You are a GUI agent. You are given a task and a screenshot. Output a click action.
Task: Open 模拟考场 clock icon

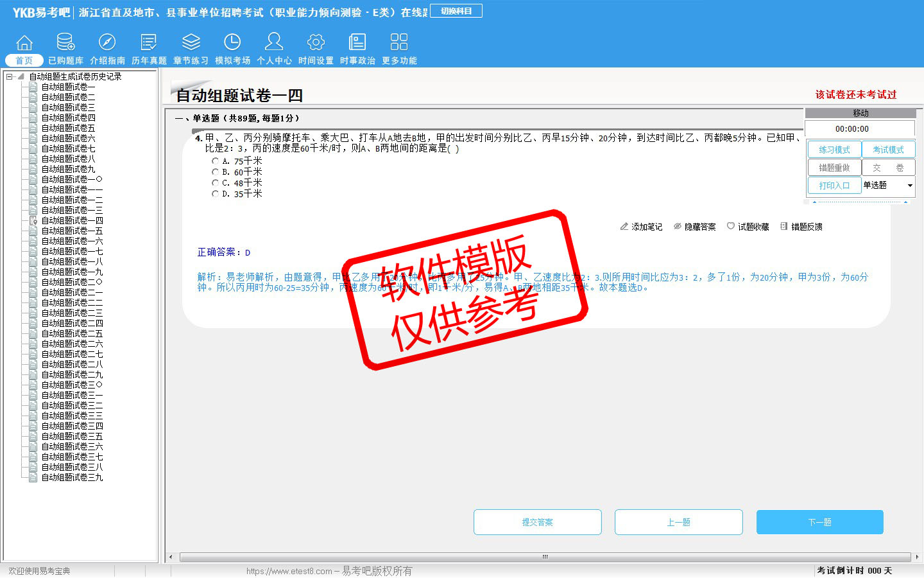pyautogui.click(x=232, y=42)
